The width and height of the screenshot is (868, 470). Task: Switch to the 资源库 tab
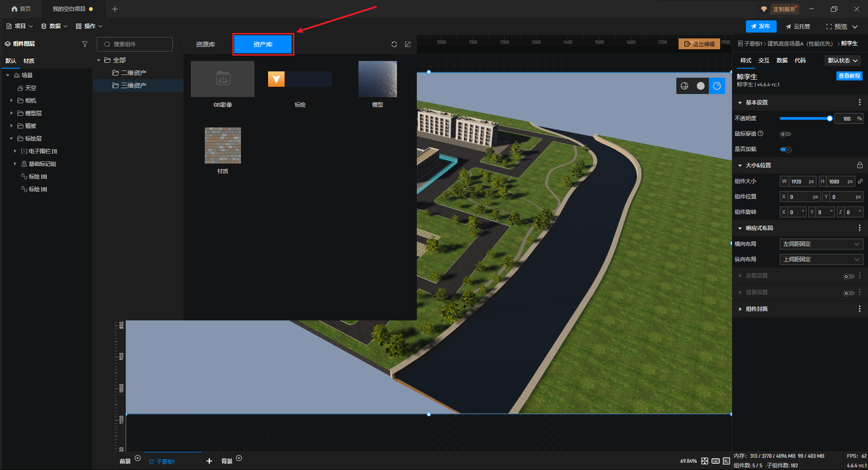click(x=205, y=44)
